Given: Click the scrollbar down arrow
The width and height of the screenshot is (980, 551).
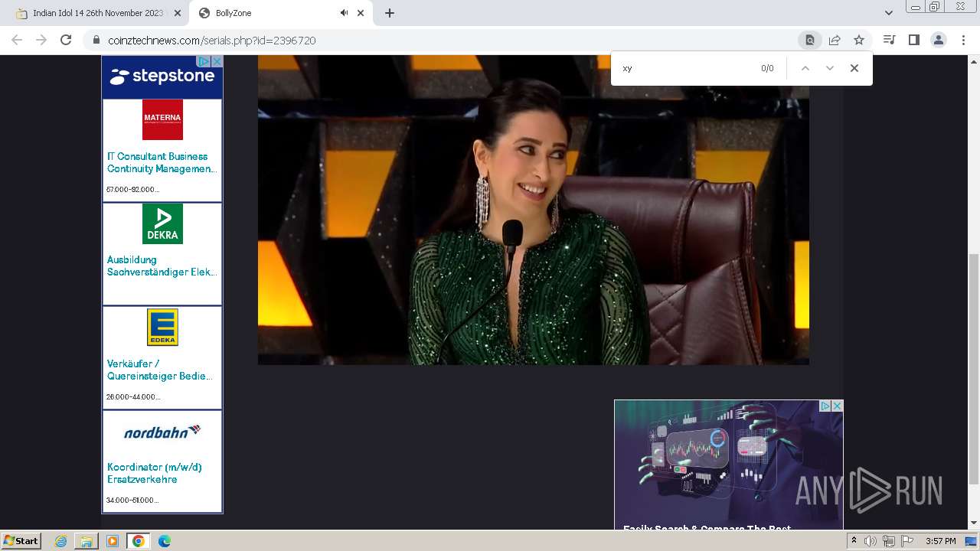Looking at the screenshot, I should (x=974, y=523).
